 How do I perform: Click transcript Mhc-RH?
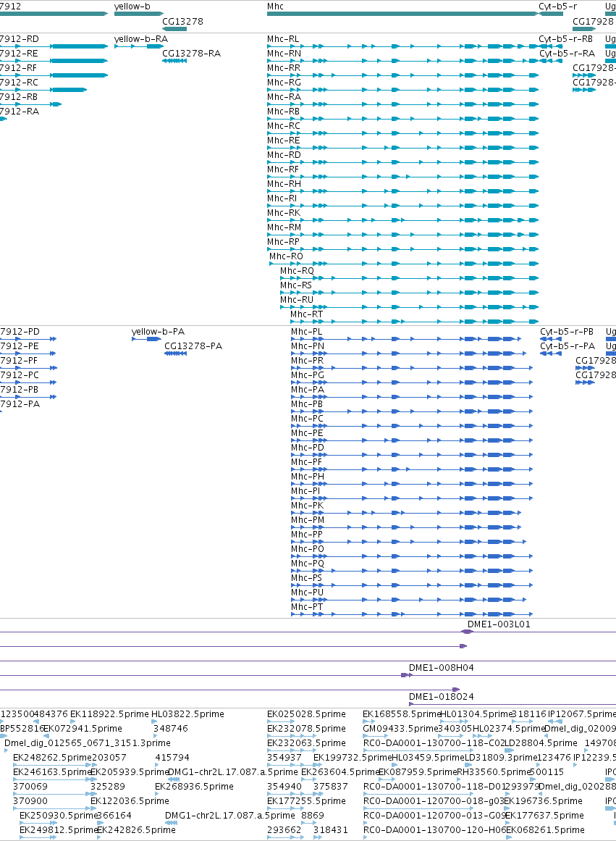click(x=284, y=184)
